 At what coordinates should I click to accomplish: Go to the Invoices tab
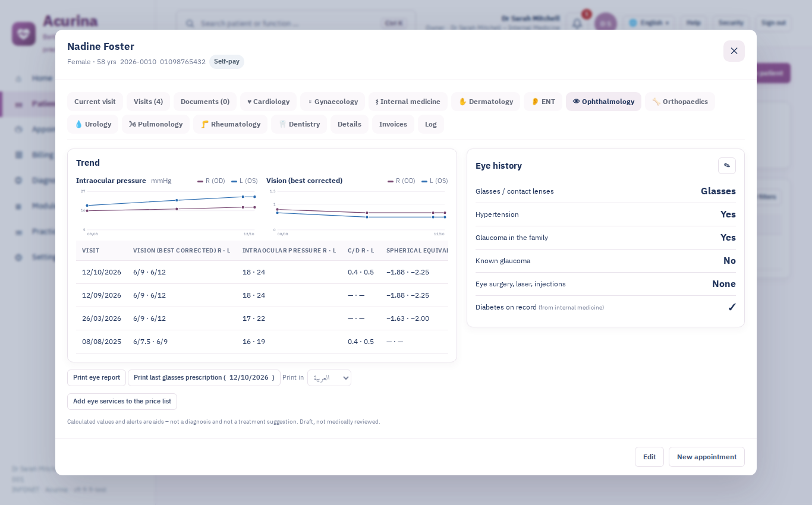tap(393, 124)
